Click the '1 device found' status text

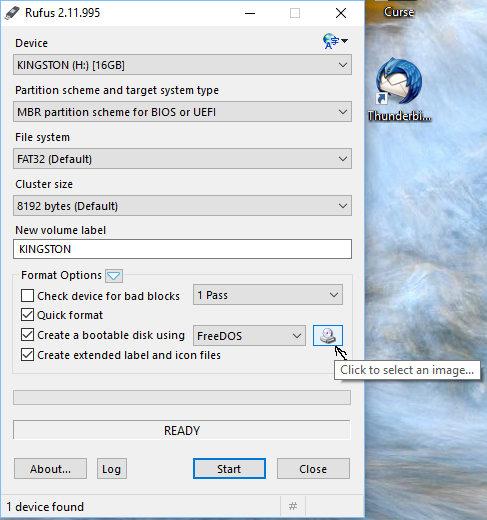coord(45,507)
